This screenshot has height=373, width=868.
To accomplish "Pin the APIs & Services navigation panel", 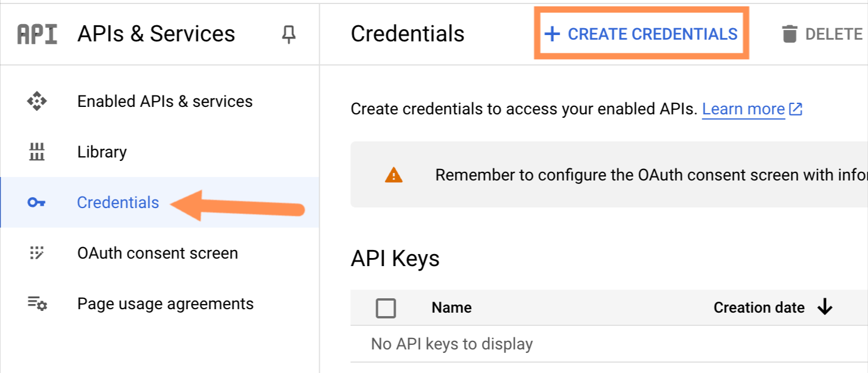I will tap(288, 35).
